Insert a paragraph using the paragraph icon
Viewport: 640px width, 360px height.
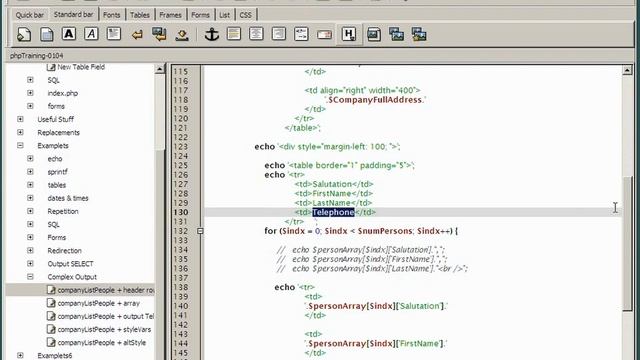coord(113,34)
